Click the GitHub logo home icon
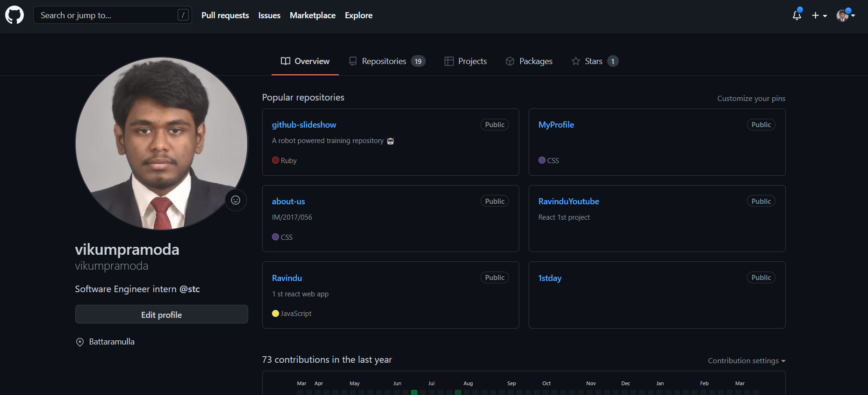This screenshot has width=868, height=395. [14, 15]
